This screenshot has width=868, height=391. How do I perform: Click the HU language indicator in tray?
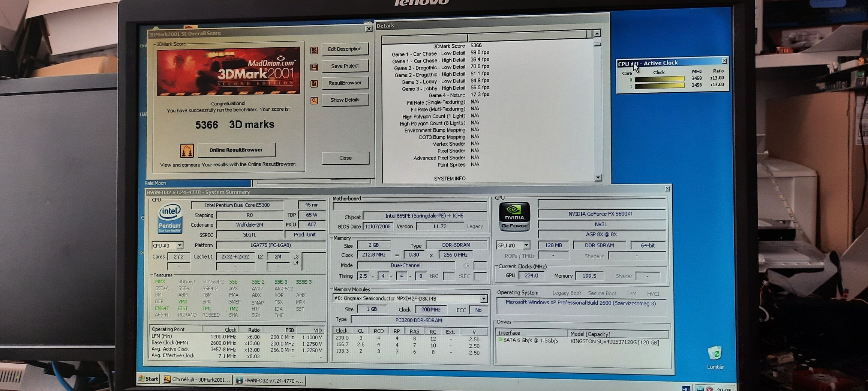(686, 388)
